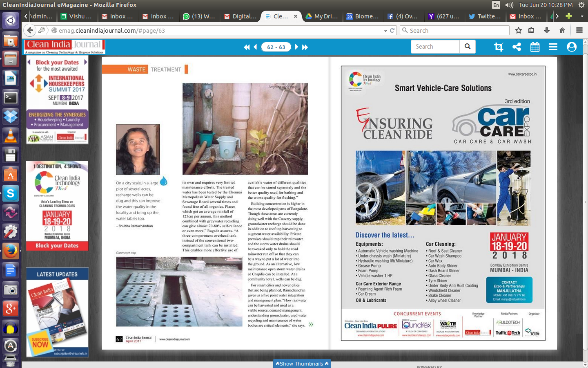Switch to the Yahoo (627 u... tab
Viewport: 588px width, 368px height.
[x=444, y=16]
